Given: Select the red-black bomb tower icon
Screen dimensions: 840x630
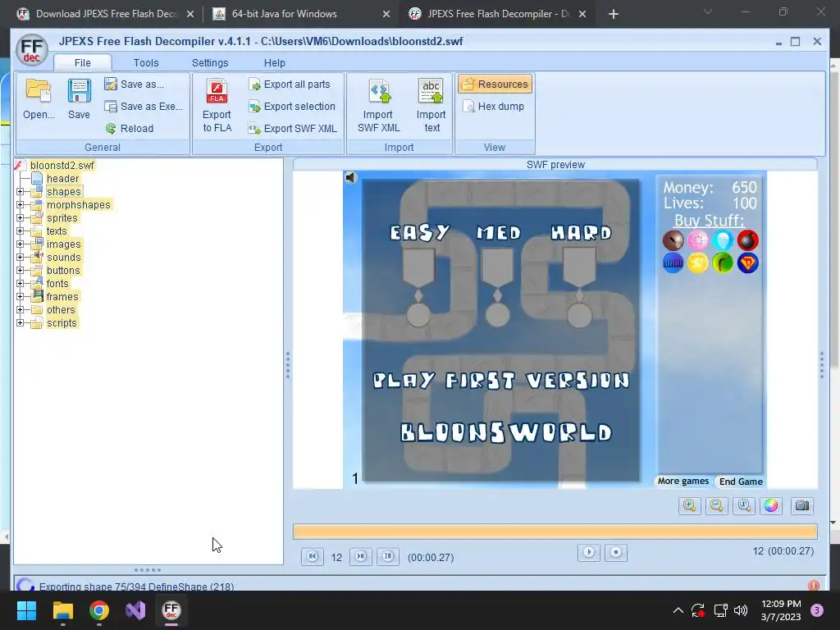Looking at the screenshot, I should pyautogui.click(x=747, y=240).
